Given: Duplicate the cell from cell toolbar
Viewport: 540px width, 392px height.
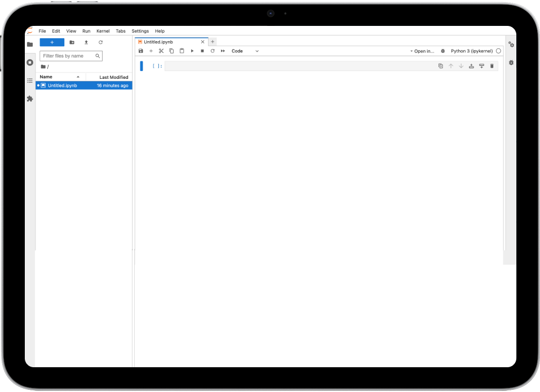Looking at the screenshot, I should point(441,66).
